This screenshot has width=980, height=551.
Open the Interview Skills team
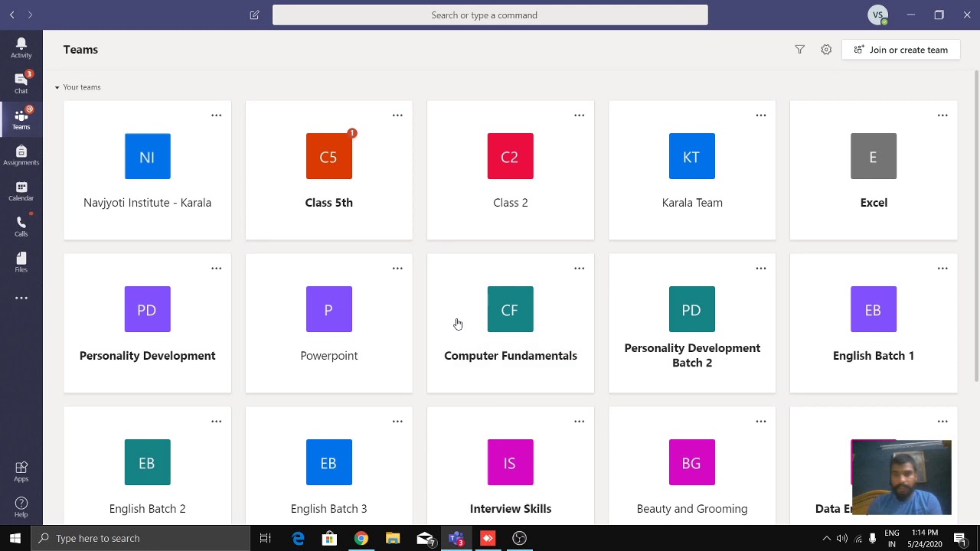[511, 467]
